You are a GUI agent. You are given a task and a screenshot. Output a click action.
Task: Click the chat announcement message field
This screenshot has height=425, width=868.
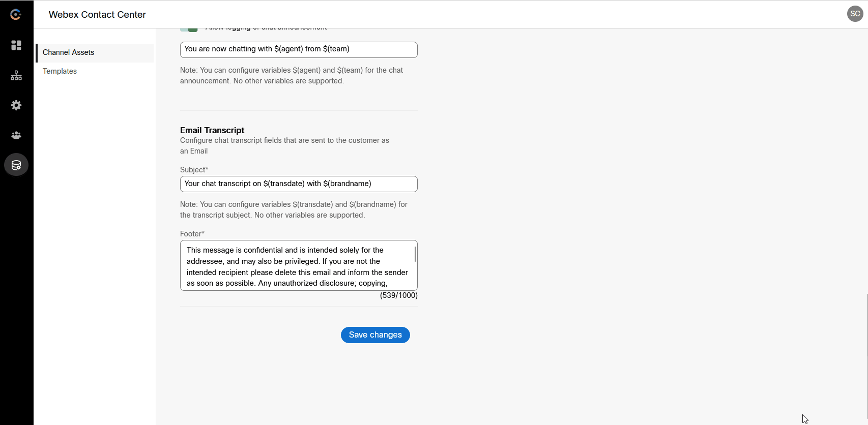(x=299, y=49)
